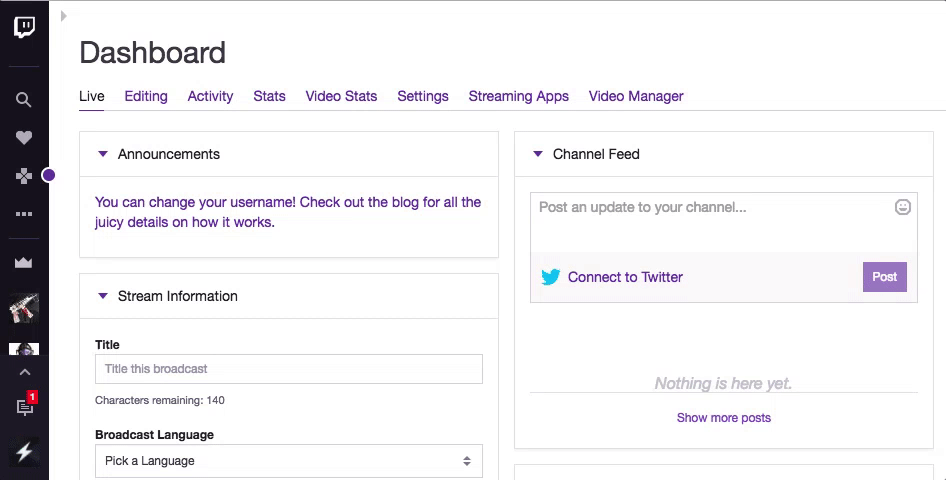Click Show more posts link
The image size is (946, 480).
click(x=723, y=418)
